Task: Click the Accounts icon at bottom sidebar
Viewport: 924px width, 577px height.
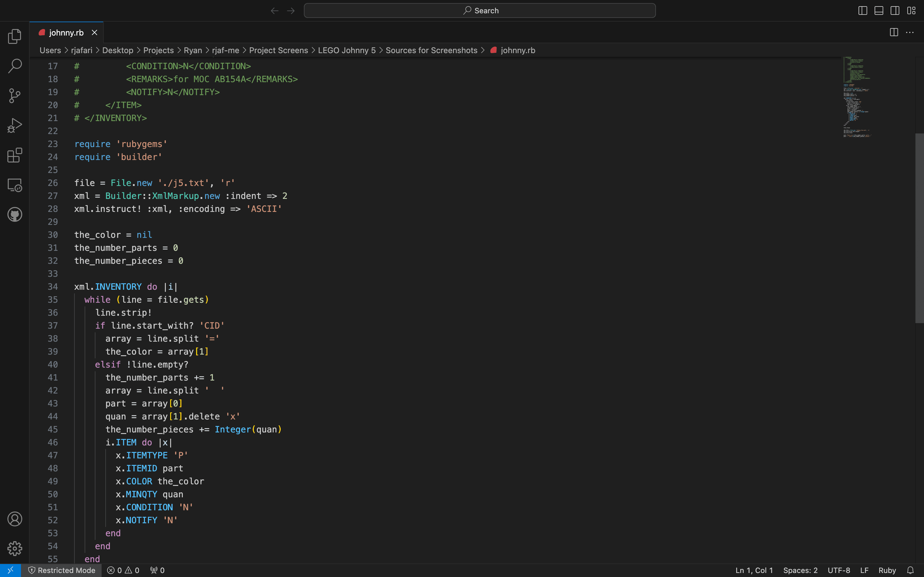Action: pyautogui.click(x=15, y=519)
